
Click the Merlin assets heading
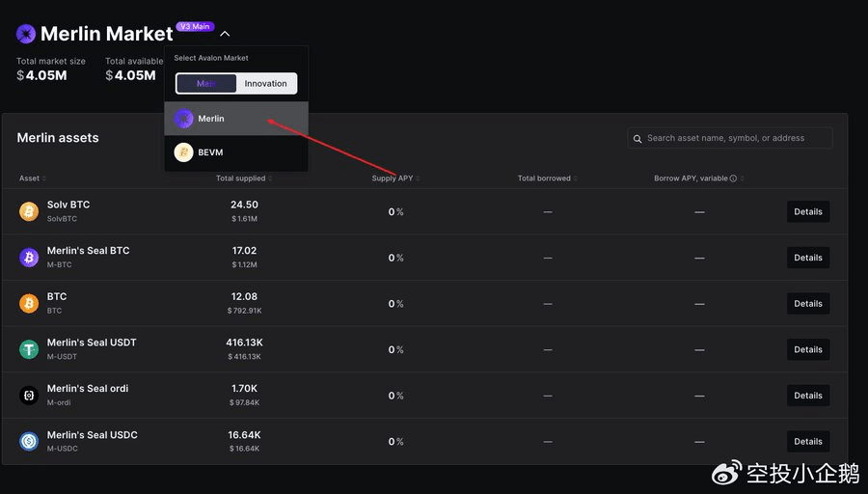pyautogui.click(x=58, y=138)
